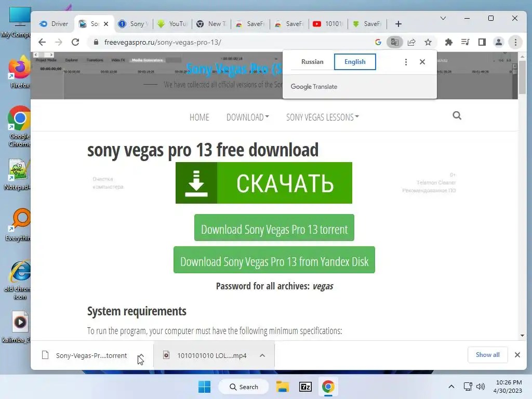
Task: Select the old chrome icon desktop shortcut
Action: pos(18,280)
